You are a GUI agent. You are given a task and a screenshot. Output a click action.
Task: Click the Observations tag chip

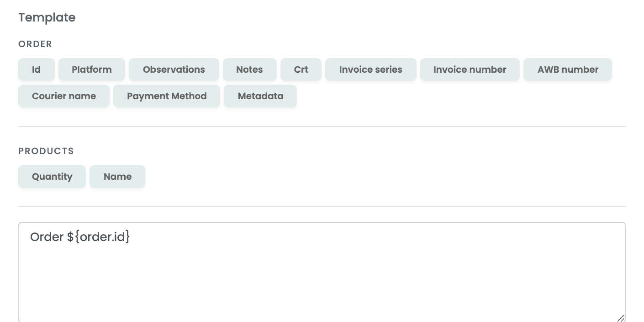pyautogui.click(x=174, y=70)
